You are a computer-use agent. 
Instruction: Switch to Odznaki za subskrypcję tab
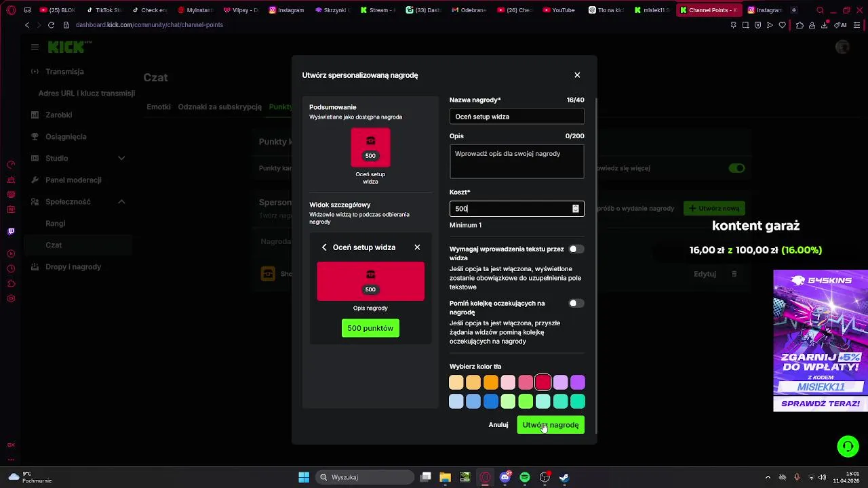(220, 107)
